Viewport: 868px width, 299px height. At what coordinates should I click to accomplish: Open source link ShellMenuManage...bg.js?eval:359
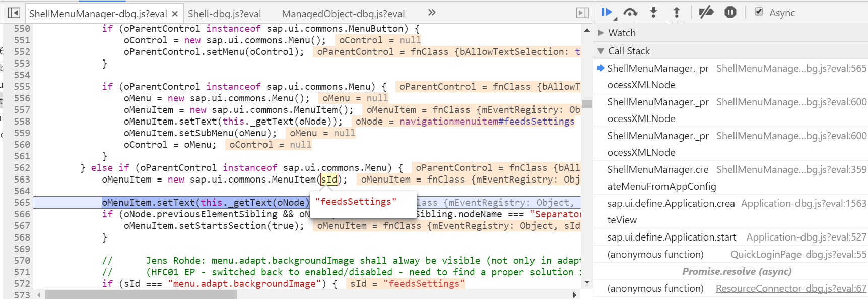tap(791, 169)
